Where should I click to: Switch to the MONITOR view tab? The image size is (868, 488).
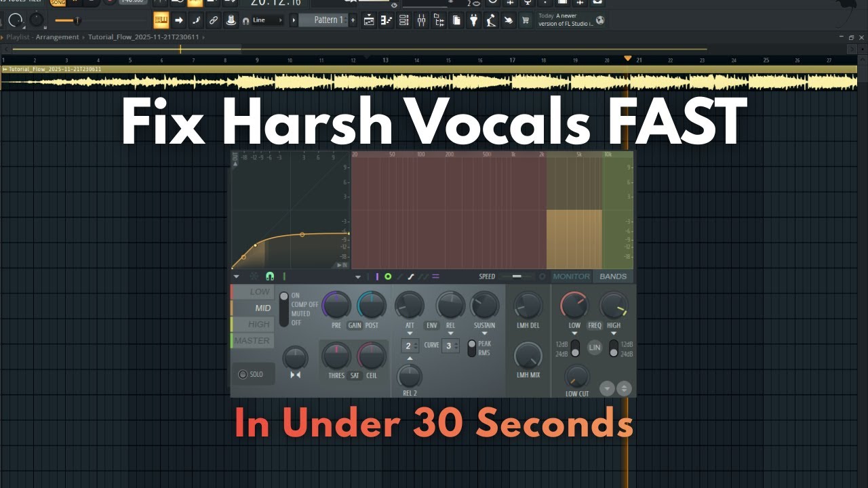pos(571,277)
